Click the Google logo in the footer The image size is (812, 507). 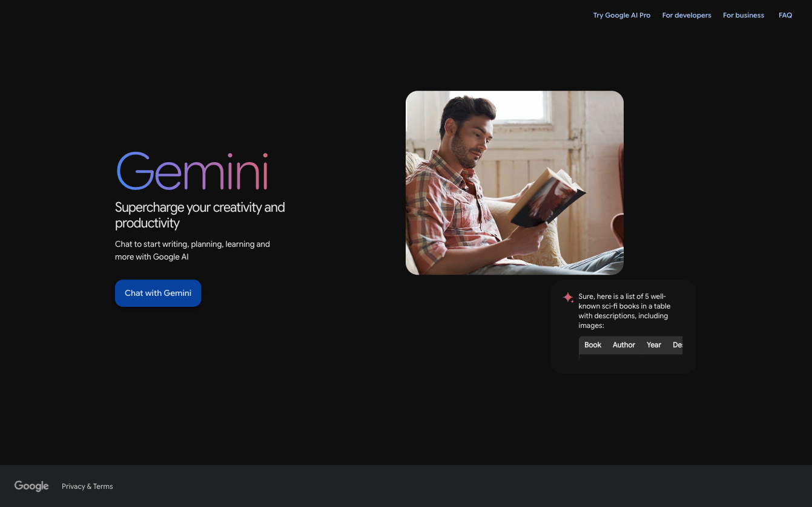coord(31,486)
